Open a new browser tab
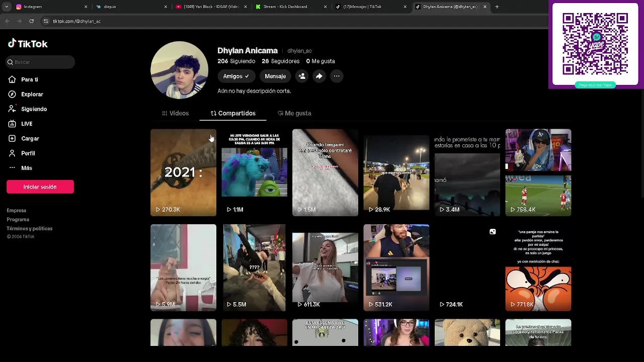 [497, 7]
